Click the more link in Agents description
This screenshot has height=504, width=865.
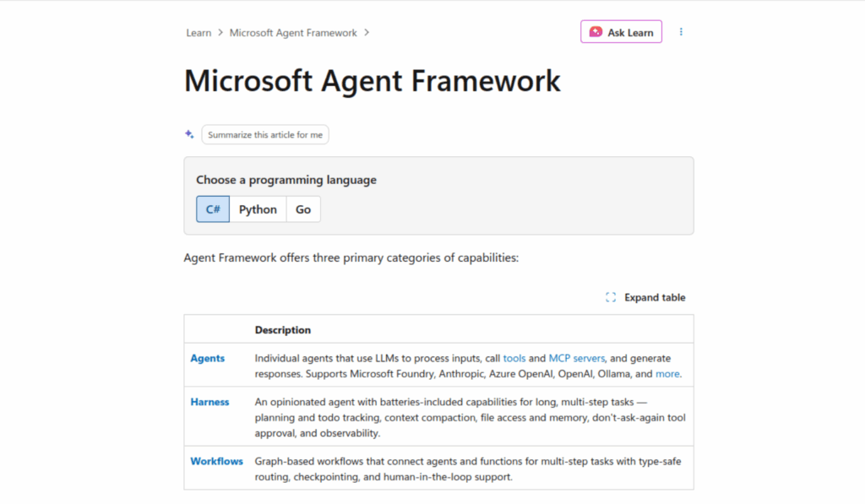[x=667, y=374]
